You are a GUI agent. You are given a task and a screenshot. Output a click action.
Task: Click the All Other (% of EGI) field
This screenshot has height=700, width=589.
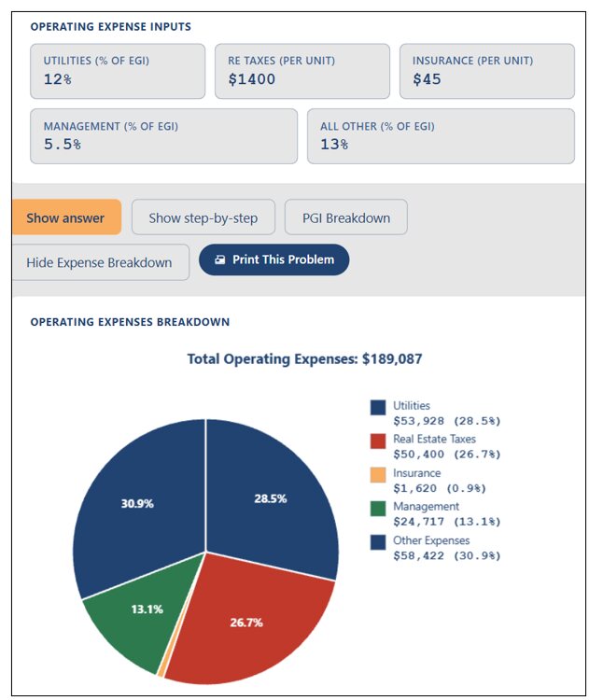click(441, 136)
